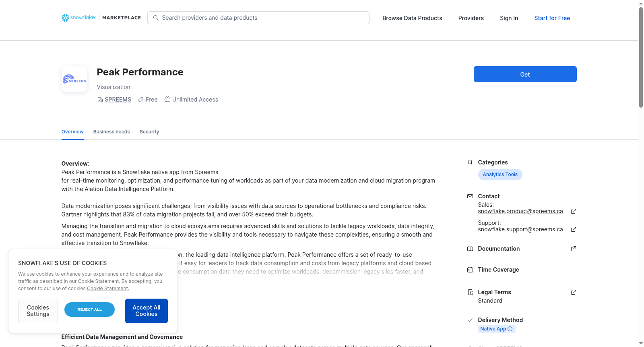Open the Security tab
The width and height of the screenshot is (644, 347).
click(x=149, y=132)
